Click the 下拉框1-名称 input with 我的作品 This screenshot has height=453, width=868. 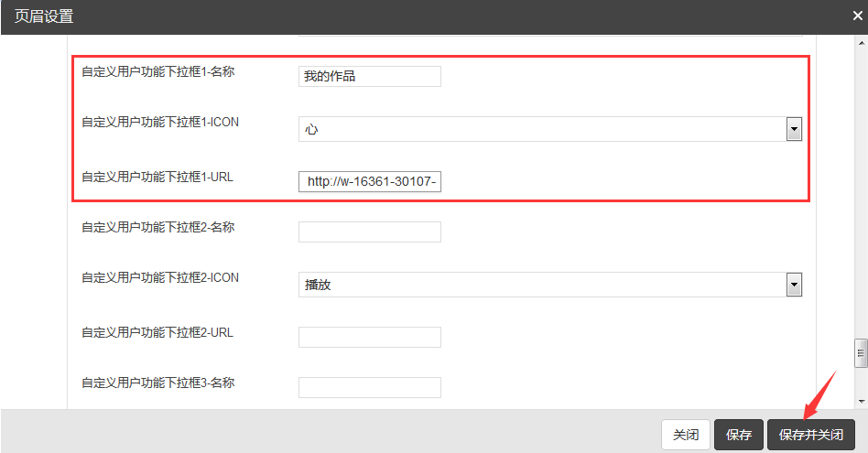click(x=370, y=76)
